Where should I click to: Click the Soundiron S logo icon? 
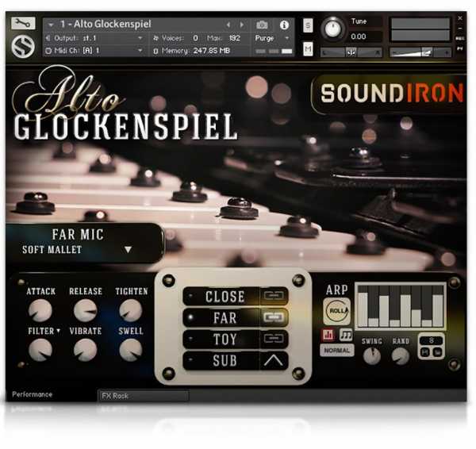click(23, 47)
